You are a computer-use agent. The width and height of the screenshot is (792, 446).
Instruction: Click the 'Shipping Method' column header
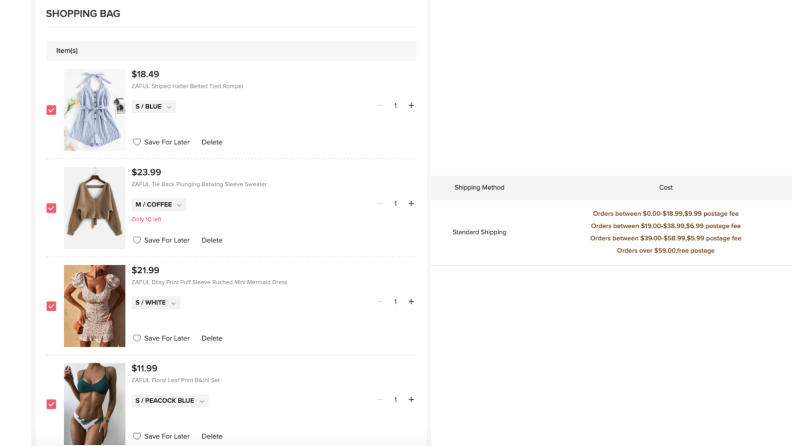(479, 187)
